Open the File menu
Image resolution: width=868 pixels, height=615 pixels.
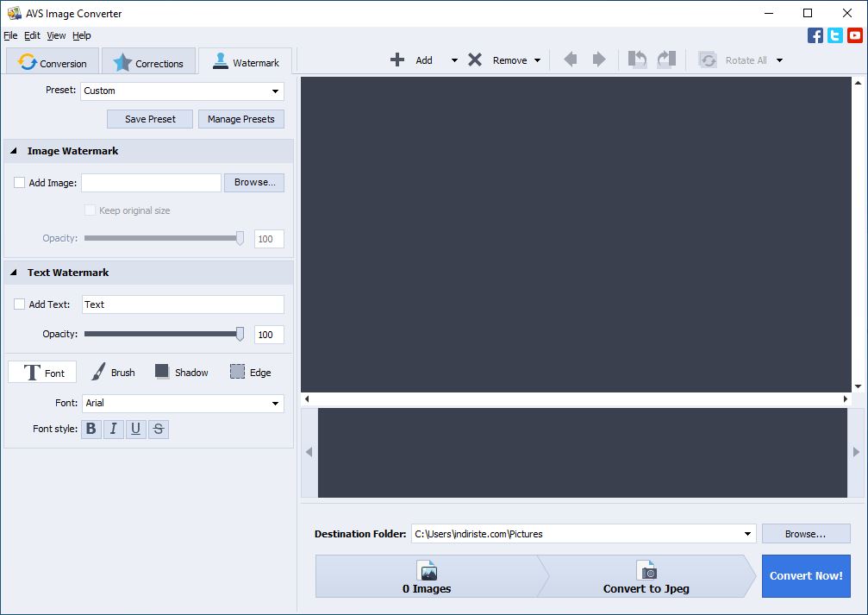10,35
